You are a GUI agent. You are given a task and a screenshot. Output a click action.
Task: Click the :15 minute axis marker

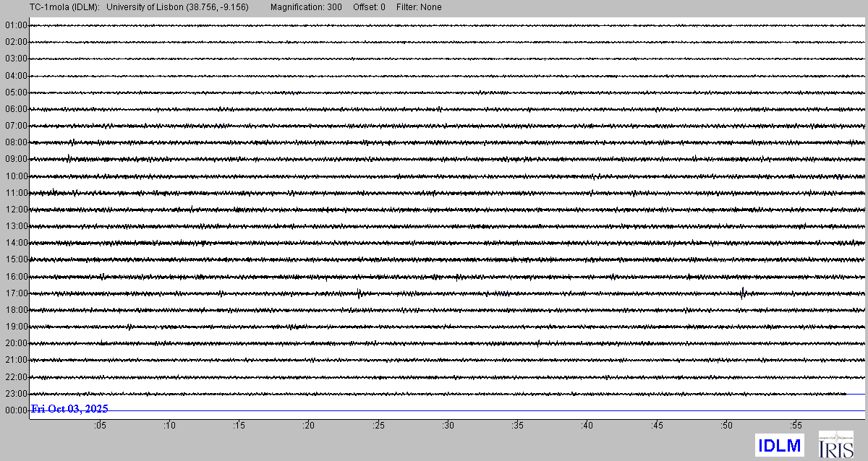[239, 426]
